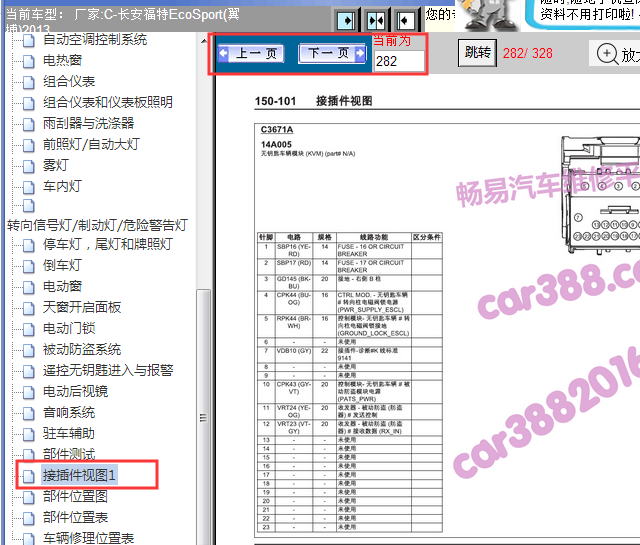Click the magnifier zoom-in 放大 button
Image resolution: width=640 pixels, height=545 pixels.
616,53
